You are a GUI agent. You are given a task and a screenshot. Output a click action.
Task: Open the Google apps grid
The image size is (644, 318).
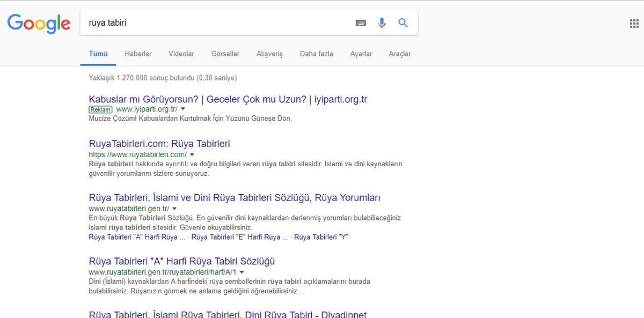pos(634,23)
